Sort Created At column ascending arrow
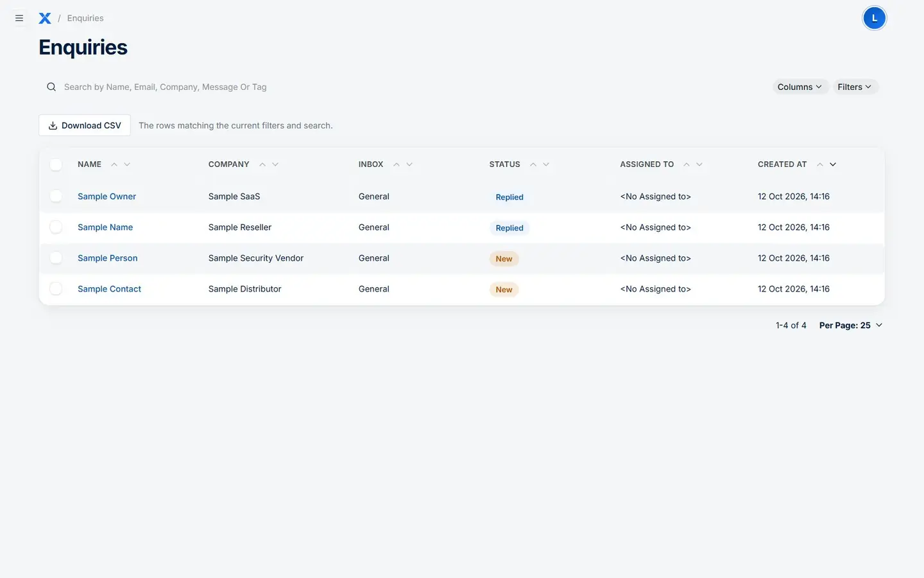 pos(820,164)
